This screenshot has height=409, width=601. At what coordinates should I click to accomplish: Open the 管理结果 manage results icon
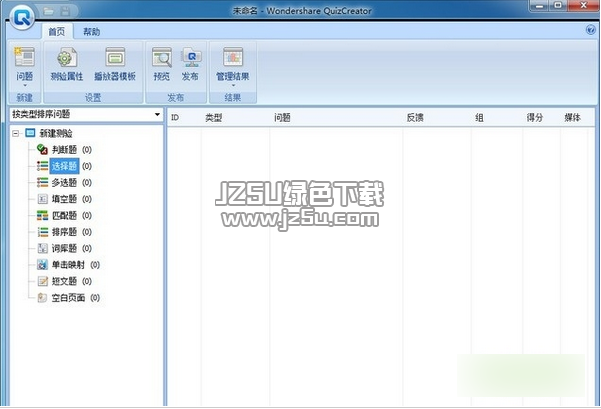233,57
